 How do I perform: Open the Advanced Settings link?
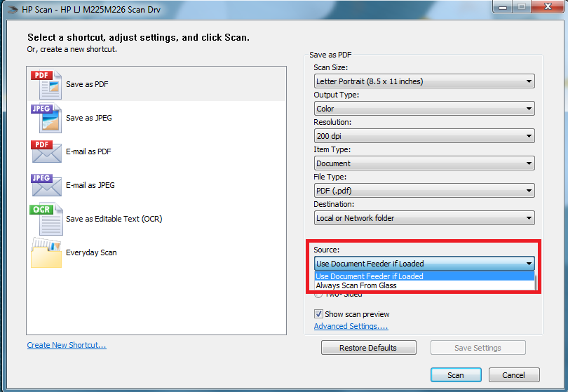[x=351, y=326]
